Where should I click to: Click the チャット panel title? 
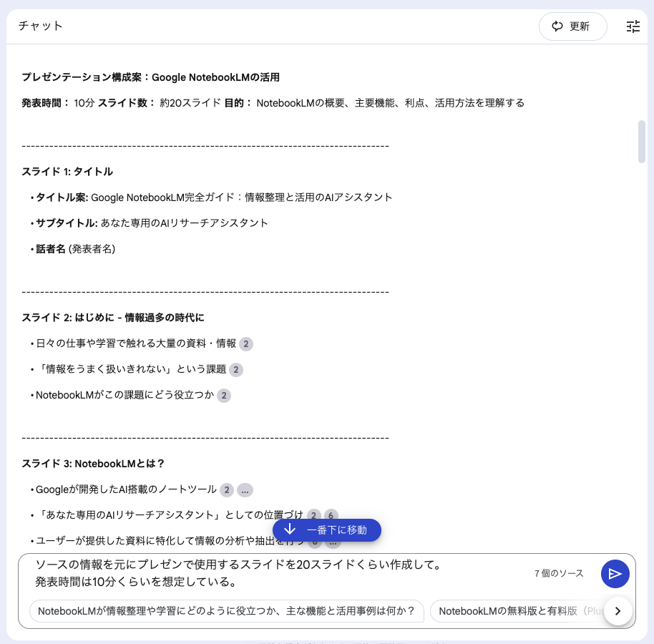[41, 26]
